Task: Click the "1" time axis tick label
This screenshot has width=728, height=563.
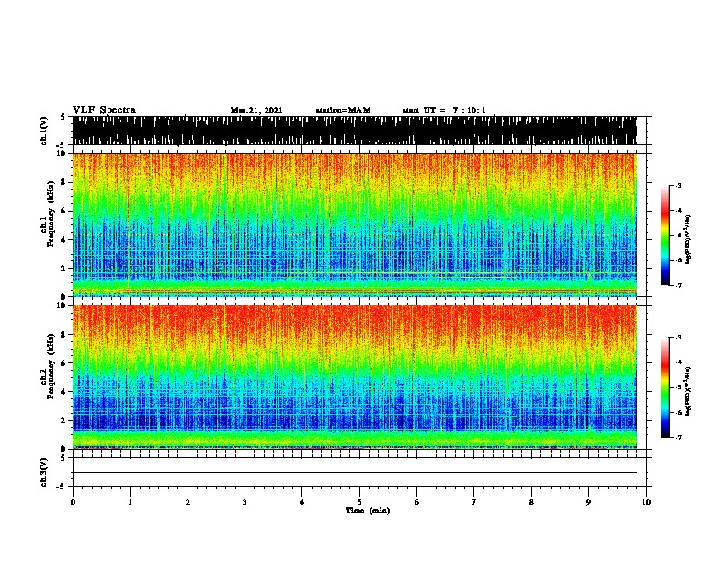Action: click(130, 502)
